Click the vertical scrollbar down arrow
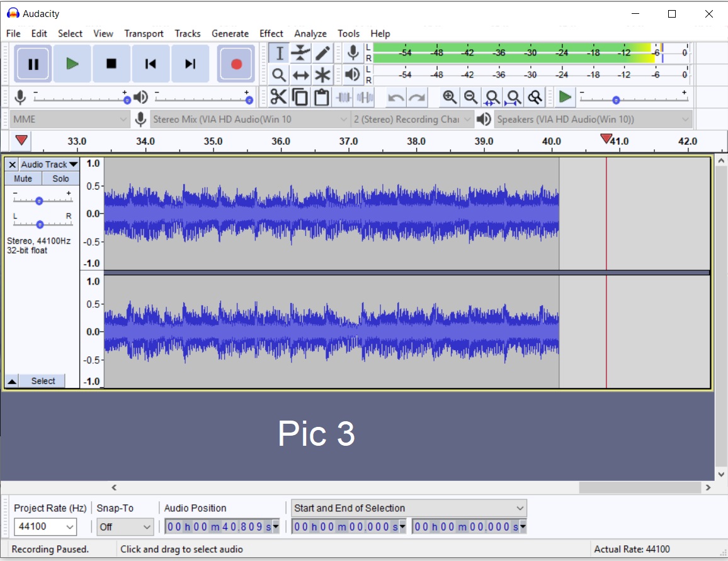The width and height of the screenshot is (728, 561). pos(721,474)
